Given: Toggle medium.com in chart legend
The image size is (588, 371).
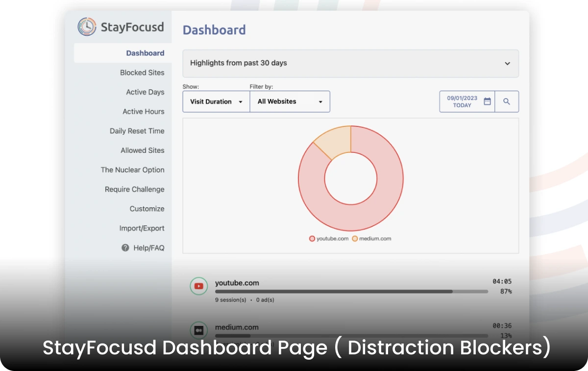Looking at the screenshot, I should (x=371, y=239).
